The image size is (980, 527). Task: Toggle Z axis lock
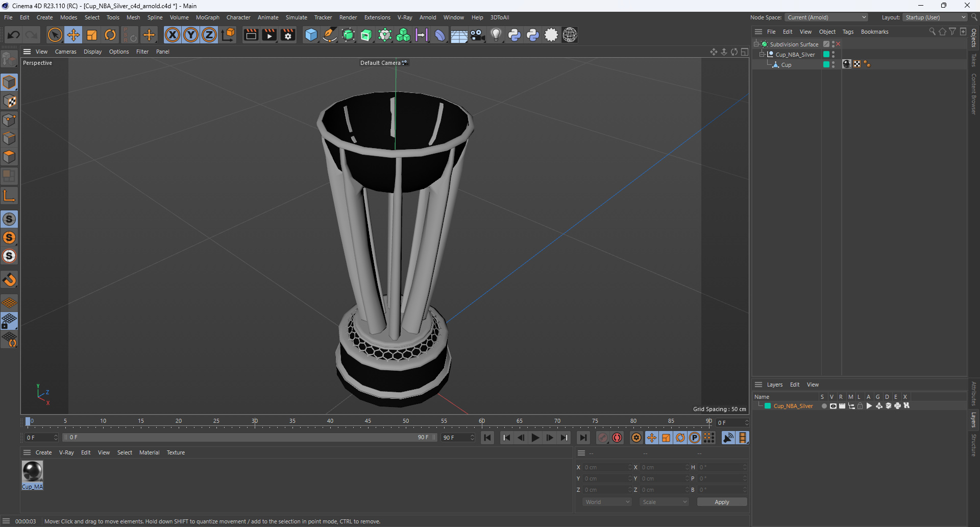click(209, 35)
